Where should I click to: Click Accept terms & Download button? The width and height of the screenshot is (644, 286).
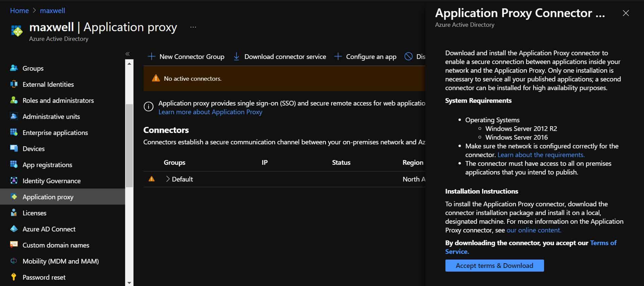tap(494, 266)
